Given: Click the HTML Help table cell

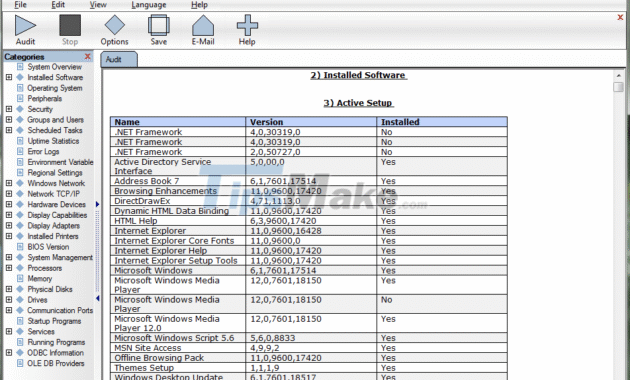Looking at the screenshot, I should coord(178,221).
